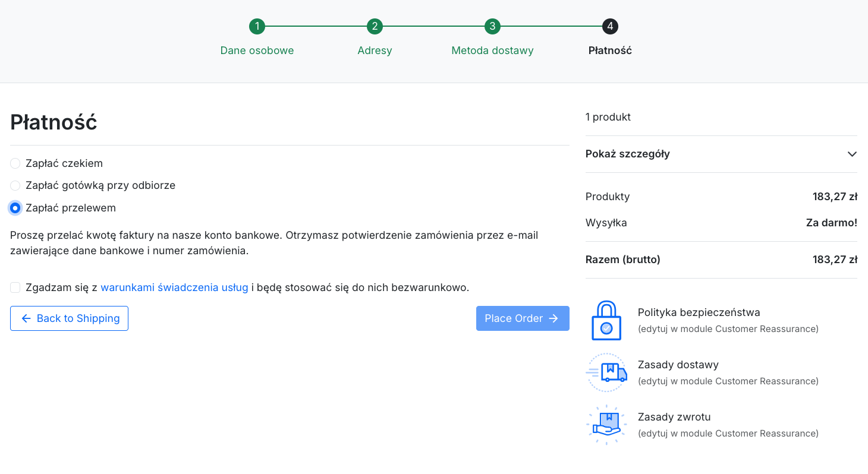Click the 1 produkt text
This screenshot has width=868, height=474.
point(608,117)
